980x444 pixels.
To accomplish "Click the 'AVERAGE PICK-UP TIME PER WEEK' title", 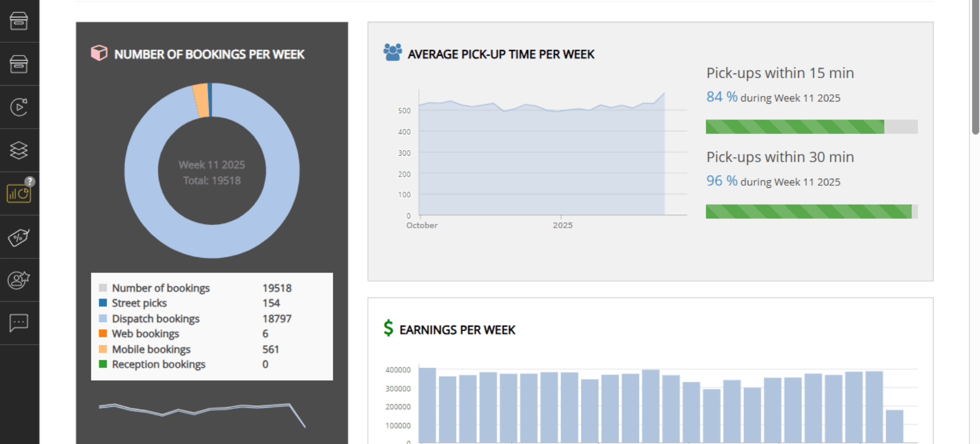I will pyautogui.click(x=501, y=54).
